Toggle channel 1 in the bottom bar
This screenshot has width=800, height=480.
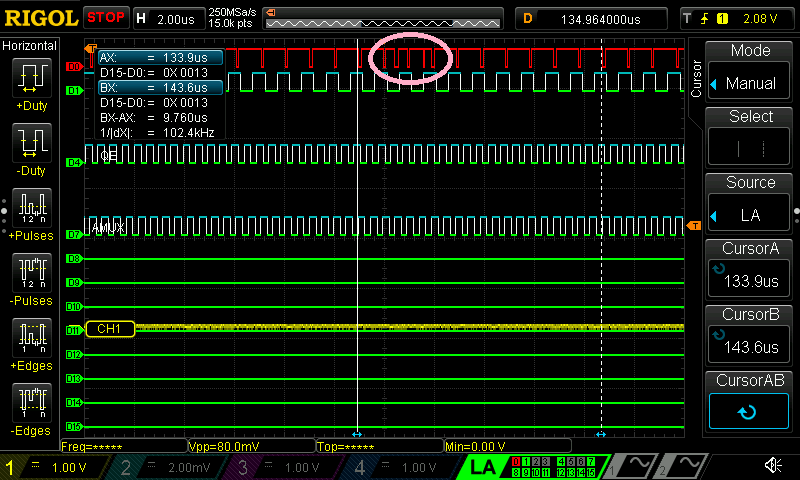(x=52, y=467)
